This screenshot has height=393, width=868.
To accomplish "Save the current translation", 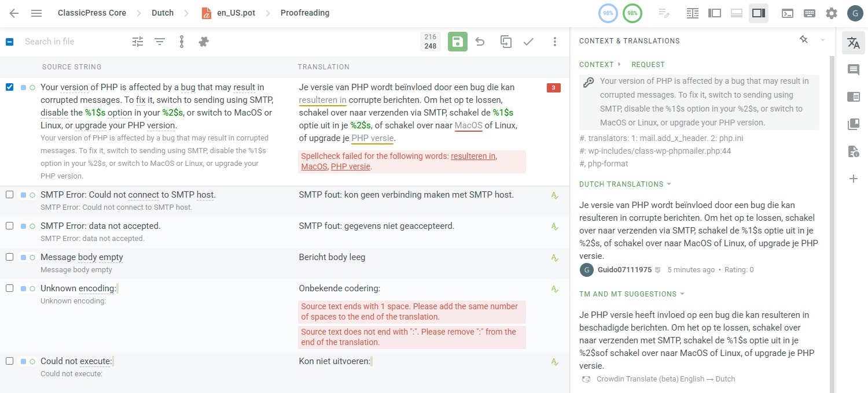I will (457, 42).
